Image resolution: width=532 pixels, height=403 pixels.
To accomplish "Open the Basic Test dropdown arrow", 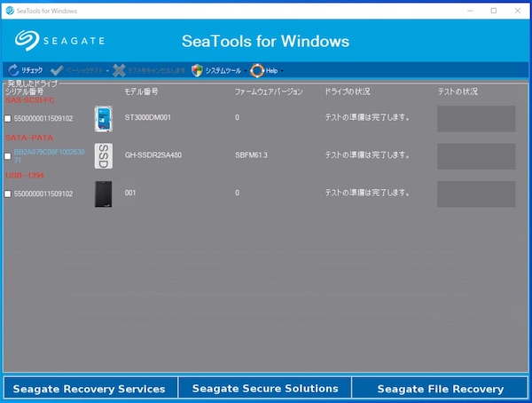I will click(107, 71).
